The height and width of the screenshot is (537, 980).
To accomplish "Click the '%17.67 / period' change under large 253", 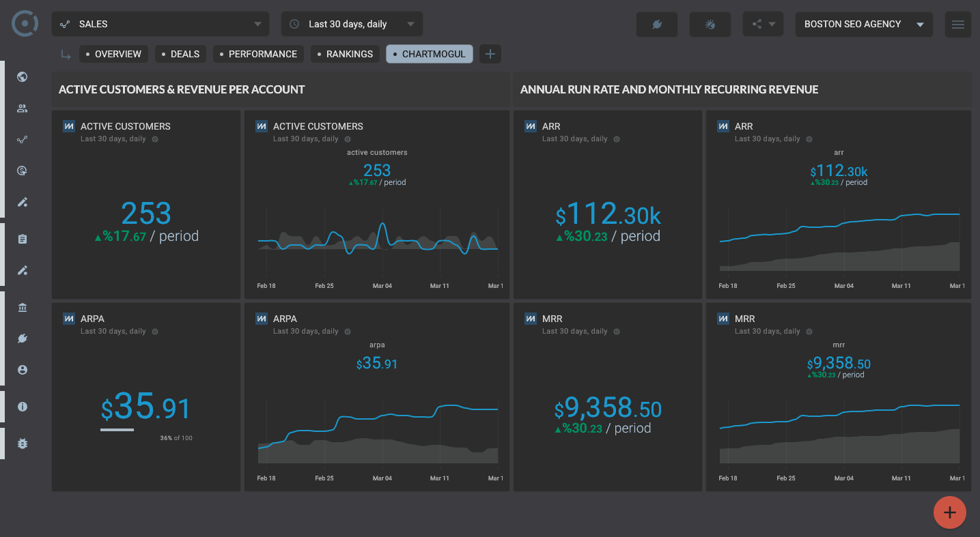I will (x=146, y=237).
